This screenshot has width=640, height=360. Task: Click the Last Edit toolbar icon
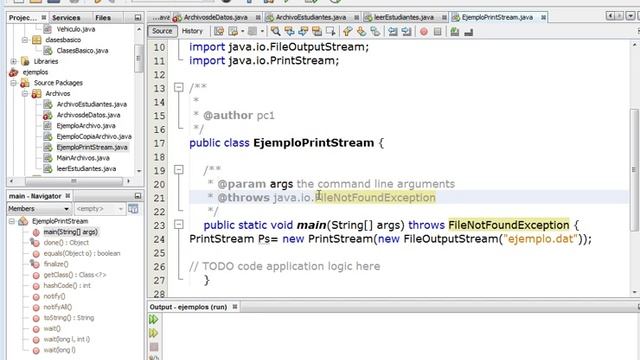(x=219, y=31)
